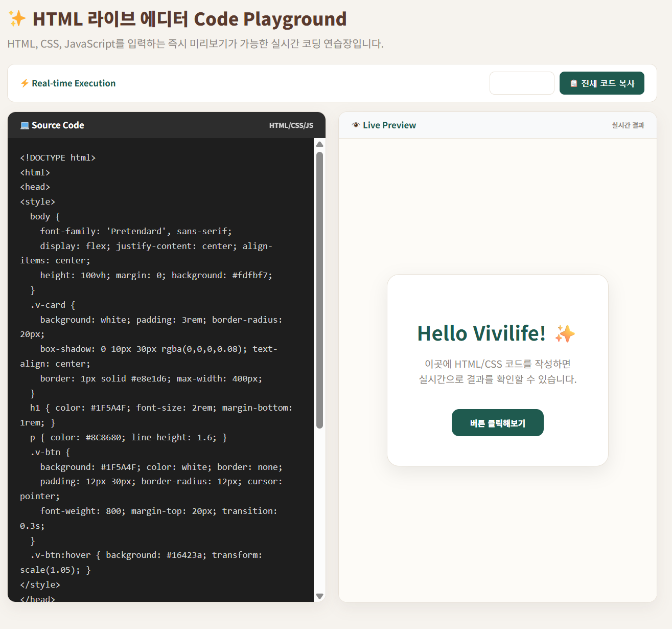Click the empty white box beside the copy button
This screenshot has height=629, width=672.
point(522,83)
